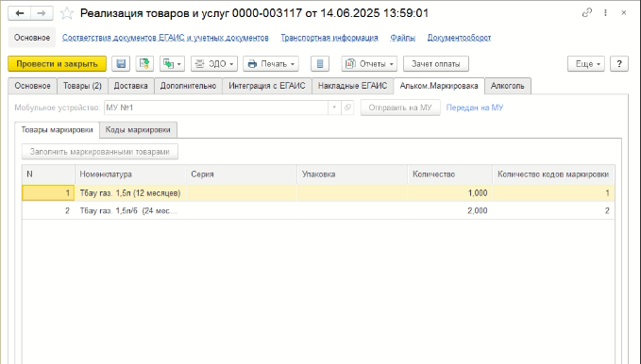Select row Тбау газ. 1,5л/6 (24 мес…
Screen dimensions: 641x364
(x=318, y=211)
